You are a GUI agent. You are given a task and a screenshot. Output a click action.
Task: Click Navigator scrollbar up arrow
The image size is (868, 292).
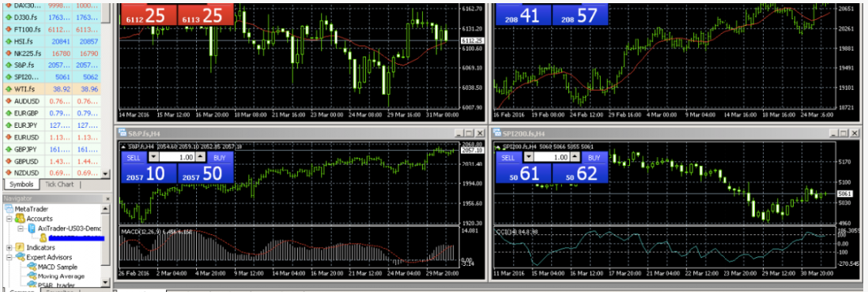(106, 208)
